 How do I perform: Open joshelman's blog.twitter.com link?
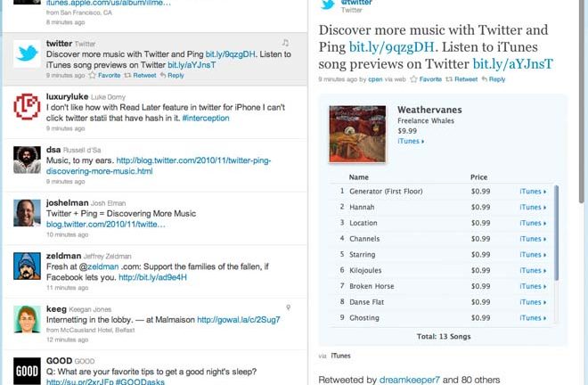click(106, 225)
